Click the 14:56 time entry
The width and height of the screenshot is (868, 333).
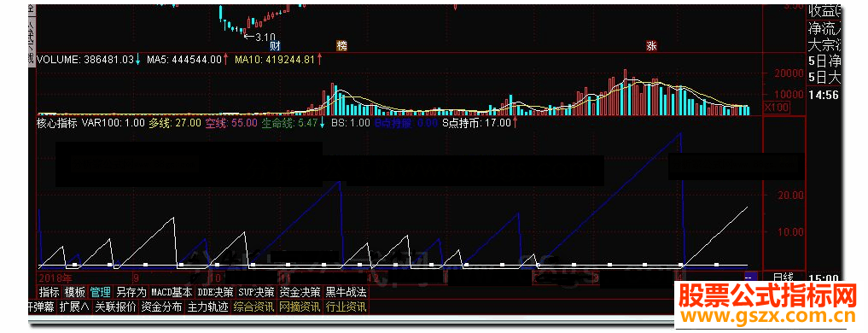[x=824, y=96]
